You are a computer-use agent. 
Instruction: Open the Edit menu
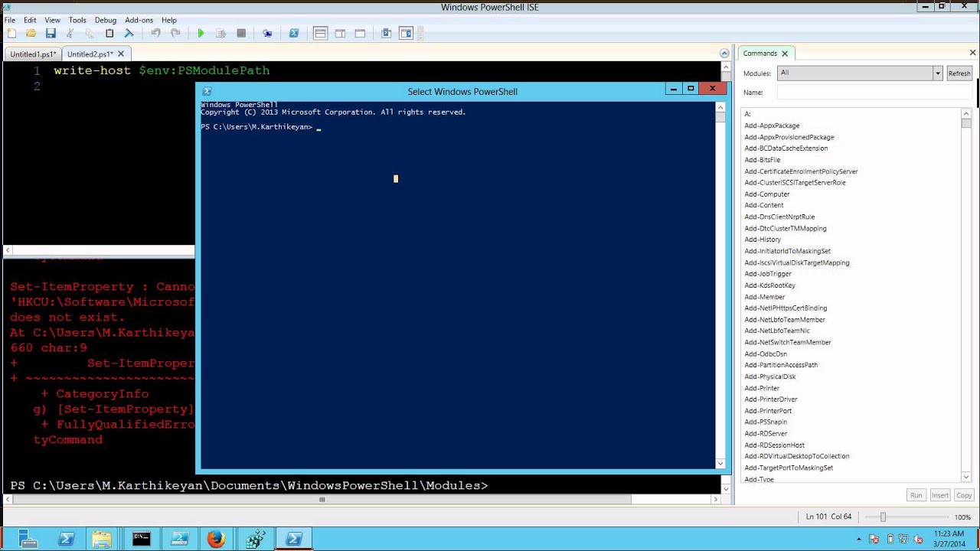point(30,20)
